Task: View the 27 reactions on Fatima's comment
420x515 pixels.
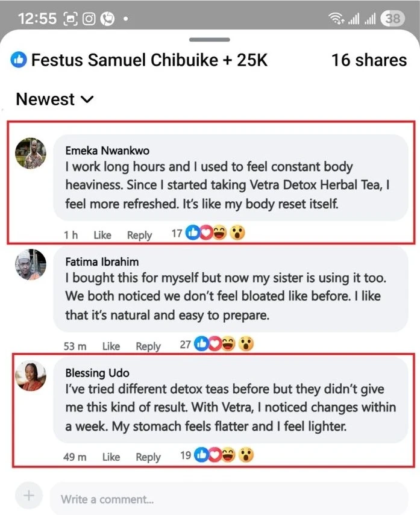Action: click(x=216, y=345)
